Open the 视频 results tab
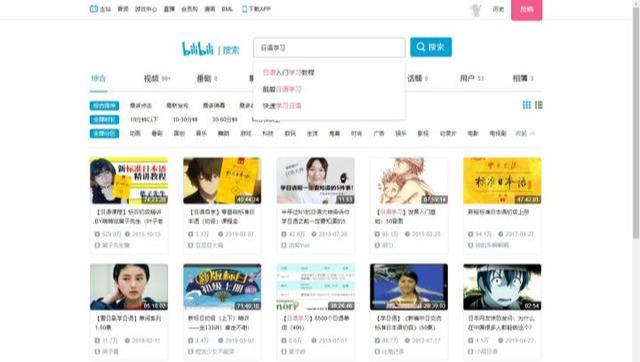The width and height of the screenshot is (640, 362). [157, 78]
